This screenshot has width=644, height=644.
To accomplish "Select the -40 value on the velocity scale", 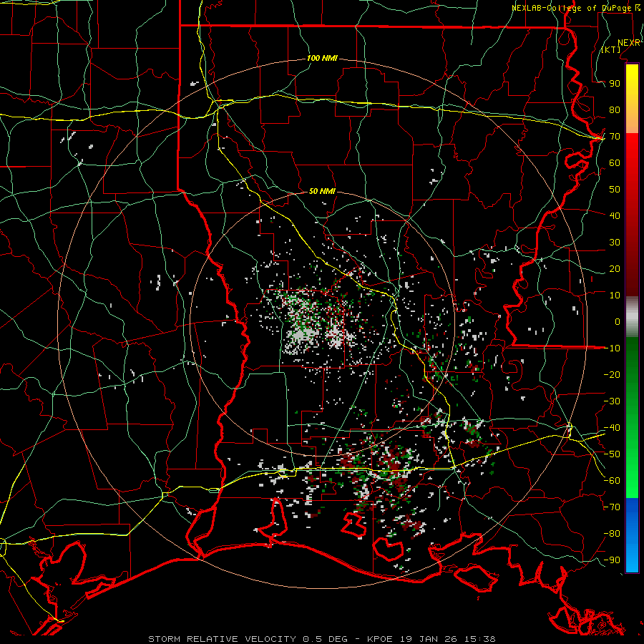I will click(612, 428).
